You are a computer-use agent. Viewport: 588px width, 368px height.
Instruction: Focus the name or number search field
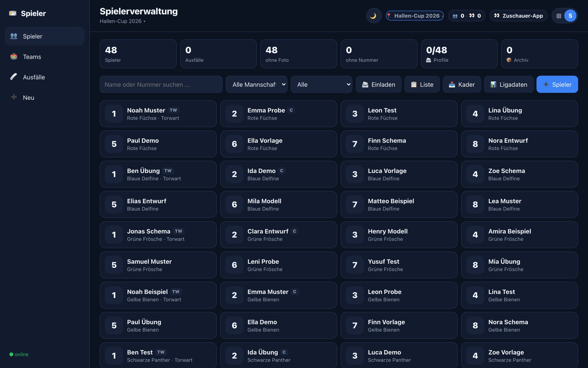pyautogui.click(x=161, y=84)
